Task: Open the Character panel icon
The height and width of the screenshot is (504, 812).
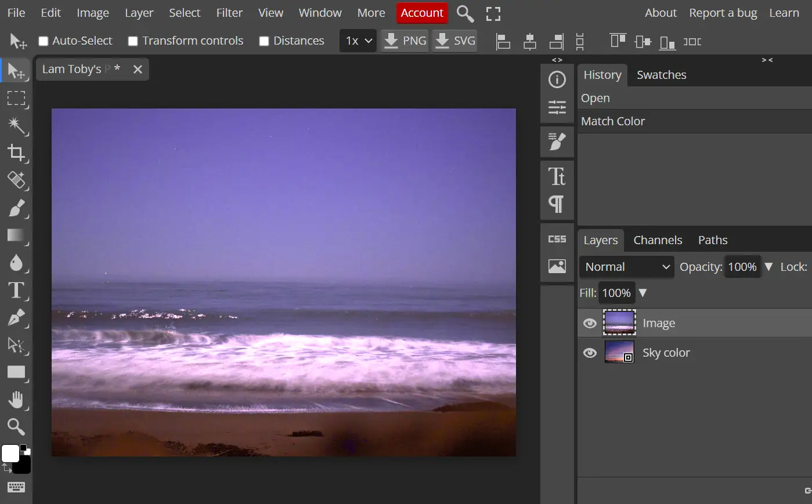Action: click(557, 176)
